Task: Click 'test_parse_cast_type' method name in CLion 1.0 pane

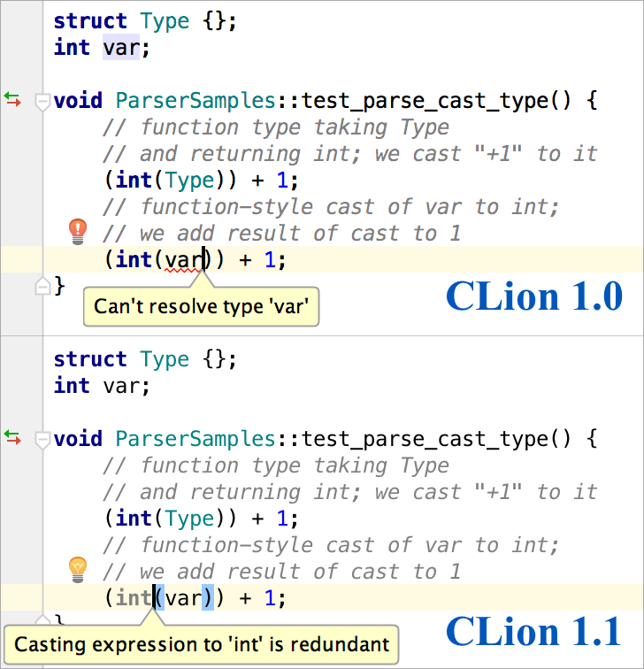Action: [425, 102]
